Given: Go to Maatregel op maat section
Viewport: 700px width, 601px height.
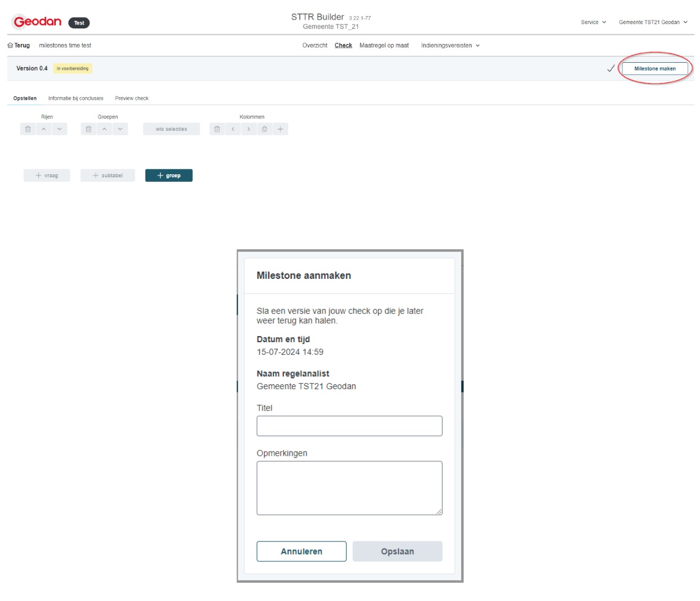Looking at the screenshot, I should [384, 46].
